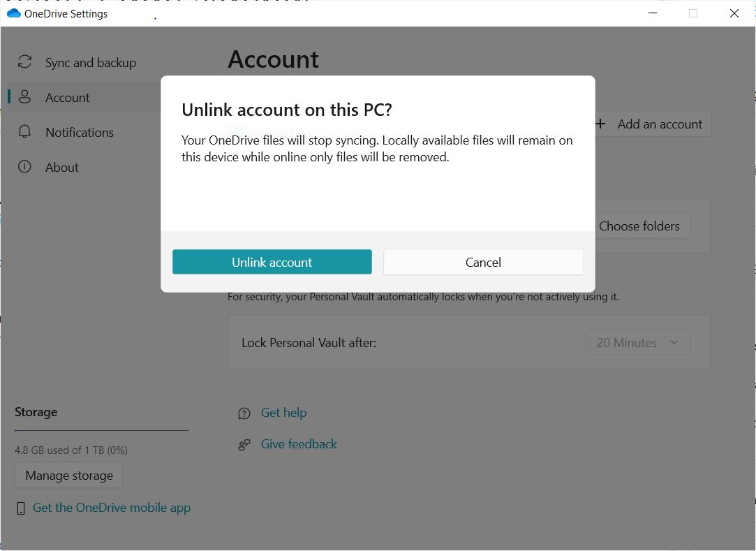Open the Lock Personal Vault after dropdown
This screenshot has height=551, width=756.
tap(637, 342)
